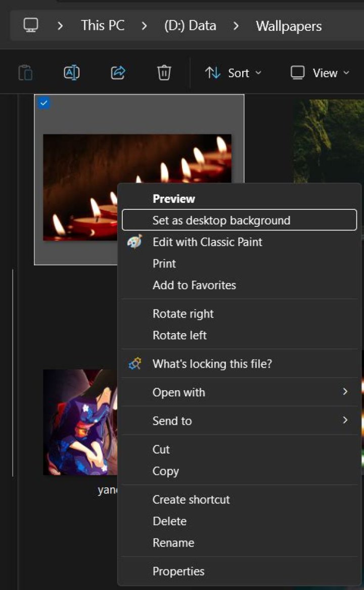Viewport: 364px width, 590px height.
Task: Choose Create shortcut
Action: [x=240, y=500]
